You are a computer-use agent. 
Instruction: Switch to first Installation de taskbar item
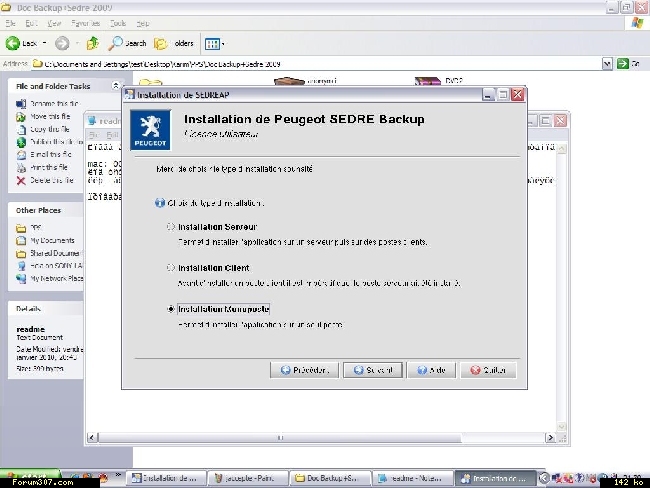click(165, 478)
